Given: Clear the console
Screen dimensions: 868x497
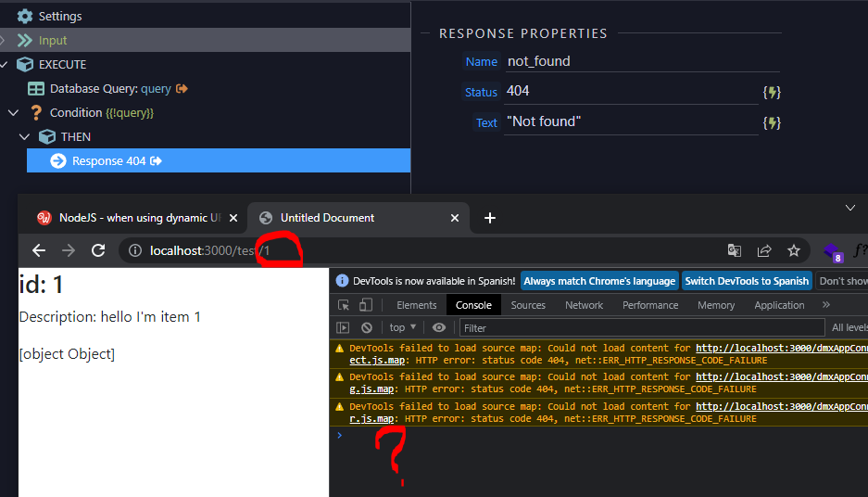Looking at the screenshot, I should point(367,328).
